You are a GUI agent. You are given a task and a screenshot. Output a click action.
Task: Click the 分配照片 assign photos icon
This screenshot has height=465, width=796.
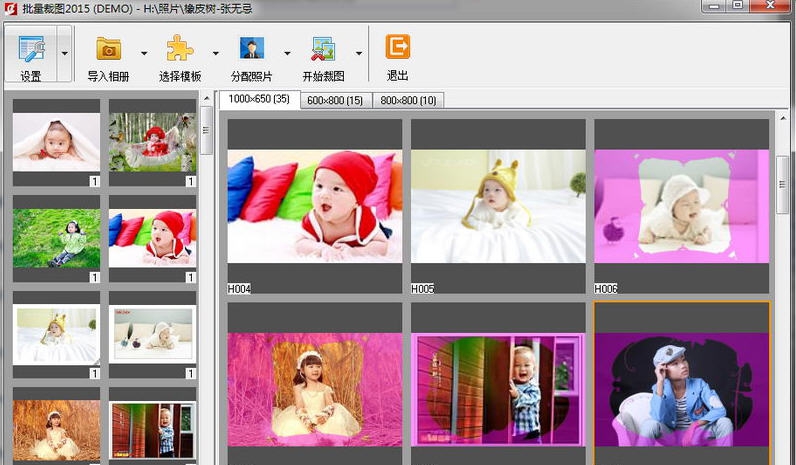point(252,49)
